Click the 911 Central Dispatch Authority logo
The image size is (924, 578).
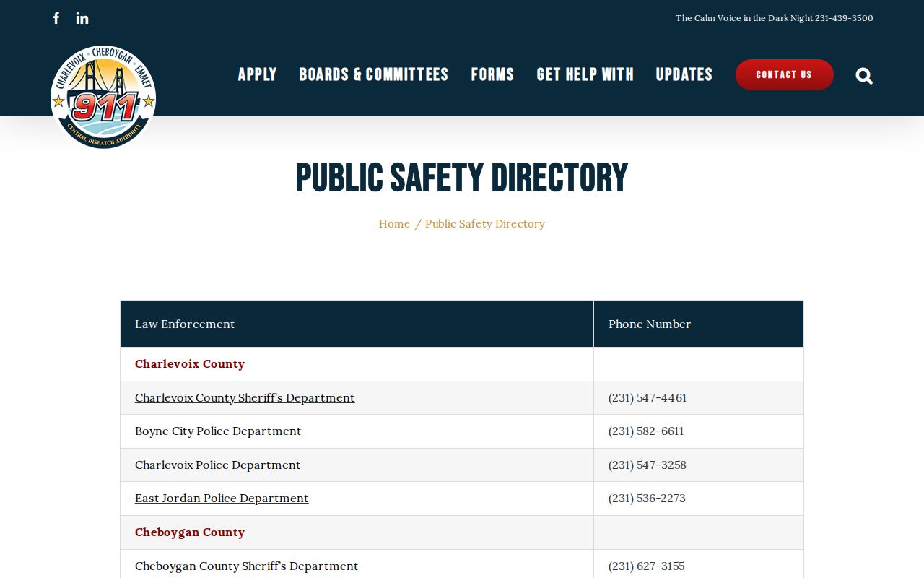103,97
